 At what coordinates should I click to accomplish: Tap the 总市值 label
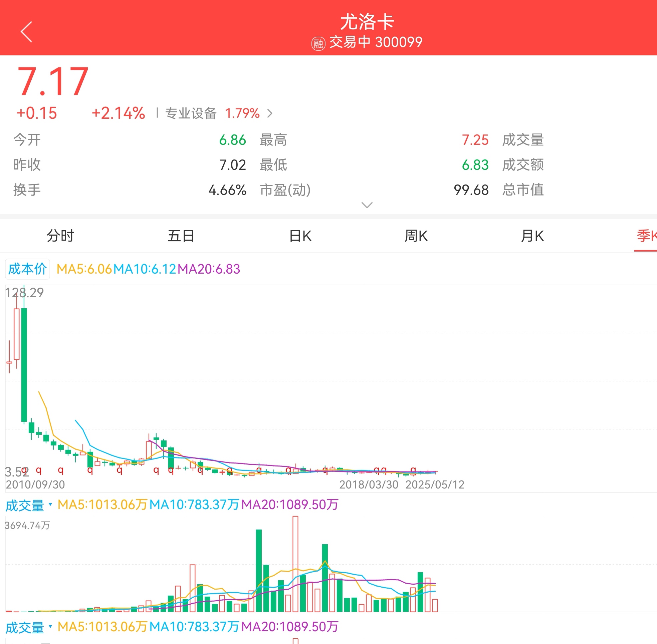pyautogui.click(x=523, y=190)
